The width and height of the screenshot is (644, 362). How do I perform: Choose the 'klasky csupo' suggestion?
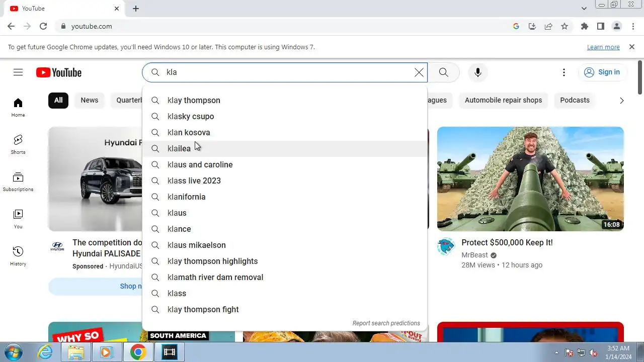click(x=285, y=116)
